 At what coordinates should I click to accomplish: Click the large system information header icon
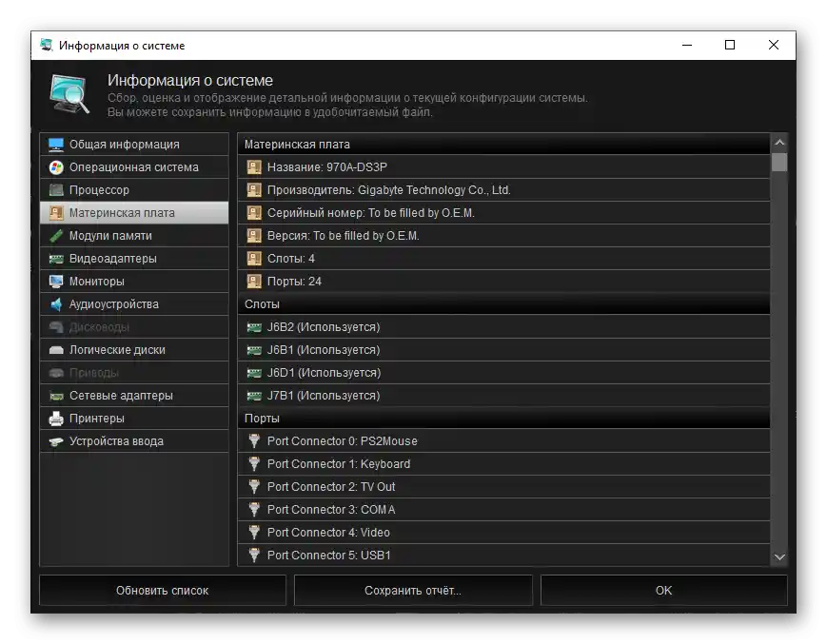click(69, 94)
